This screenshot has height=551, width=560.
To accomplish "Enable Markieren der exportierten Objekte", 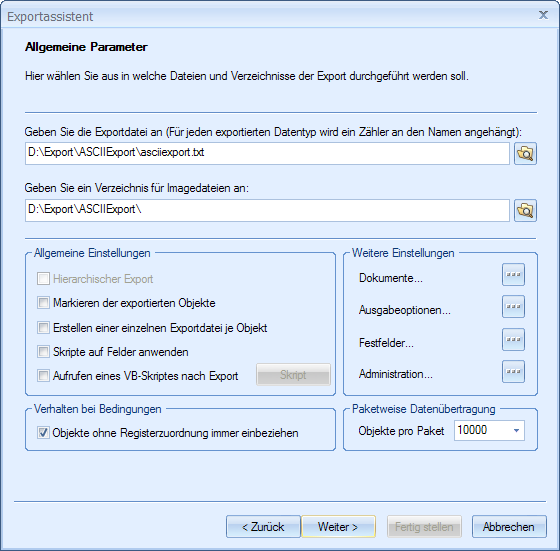I will [x=44, y=303].
